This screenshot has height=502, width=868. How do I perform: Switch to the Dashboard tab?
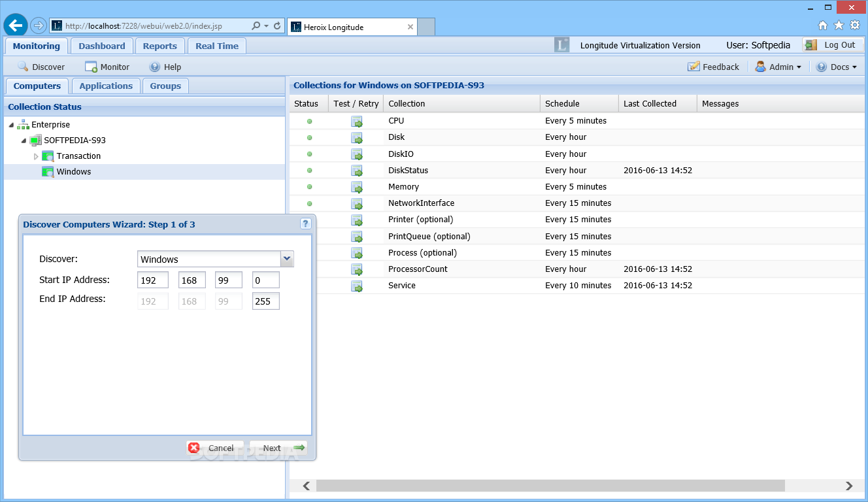click(x=102, y=46)
